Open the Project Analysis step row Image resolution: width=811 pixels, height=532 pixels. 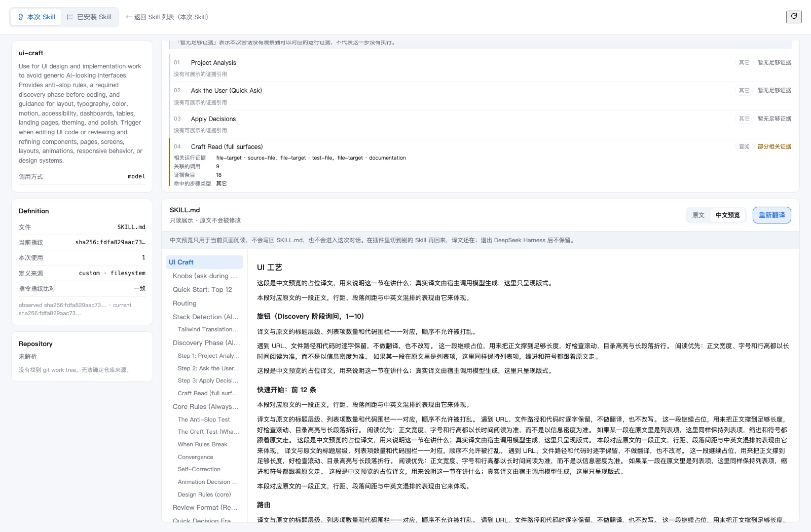tap(481, 68)
